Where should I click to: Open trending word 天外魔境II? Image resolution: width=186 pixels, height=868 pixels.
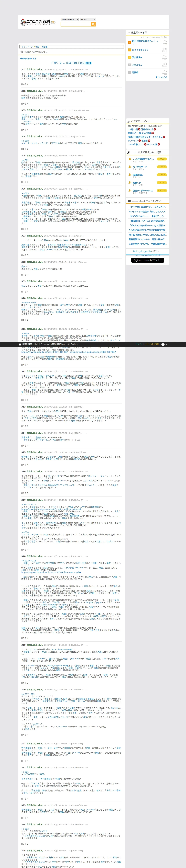coord(137,57)
